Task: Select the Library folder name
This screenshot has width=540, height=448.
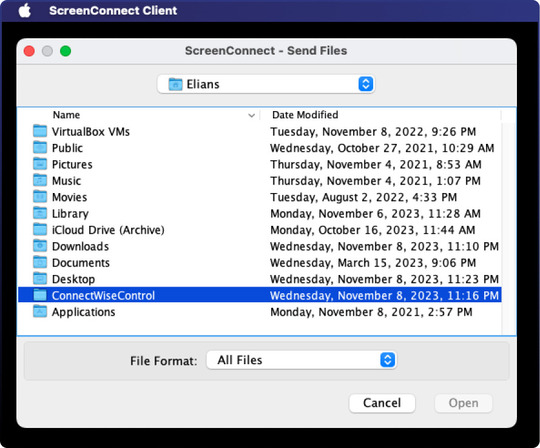Action: coord(70,213)
